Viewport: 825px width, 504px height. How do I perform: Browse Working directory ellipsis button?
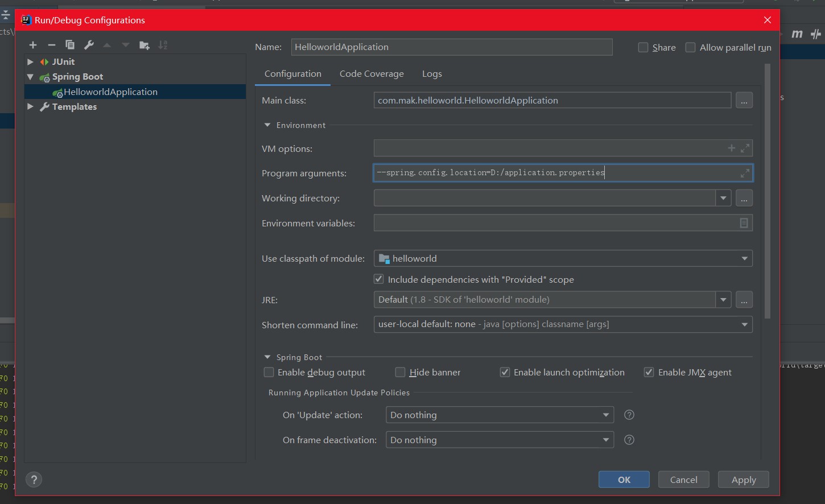click(744, 198)
